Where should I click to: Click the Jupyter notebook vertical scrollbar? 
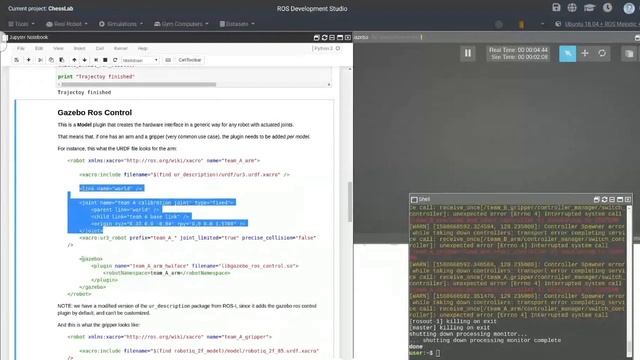point(350,202)
